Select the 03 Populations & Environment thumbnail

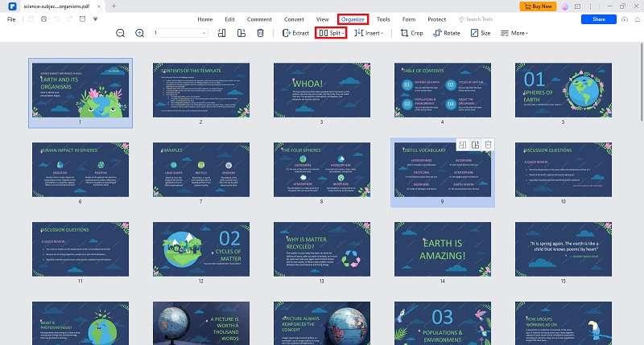pos(443,323)
